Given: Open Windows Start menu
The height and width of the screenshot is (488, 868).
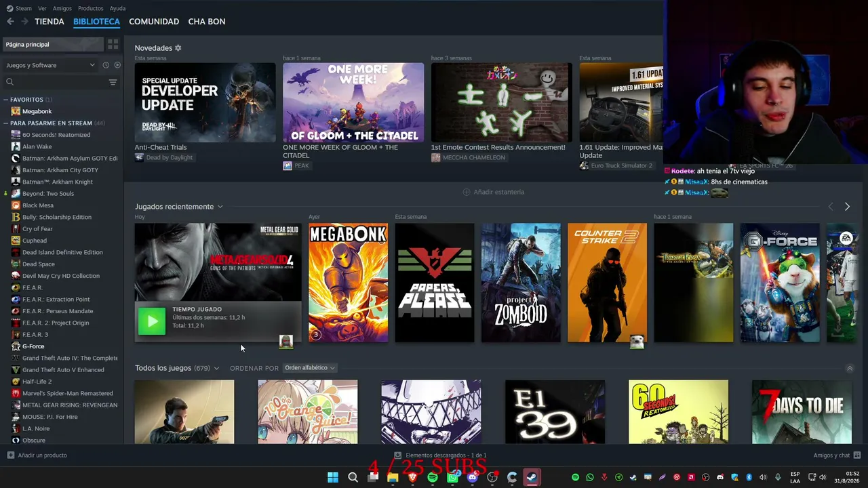Looking at the screenshot, I should [x=333, y=477].
